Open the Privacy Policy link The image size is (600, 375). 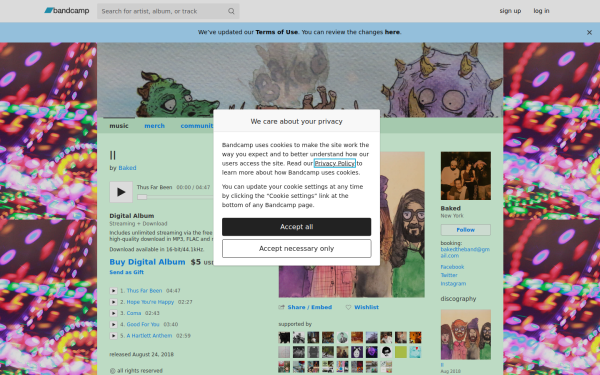point(334,163)
